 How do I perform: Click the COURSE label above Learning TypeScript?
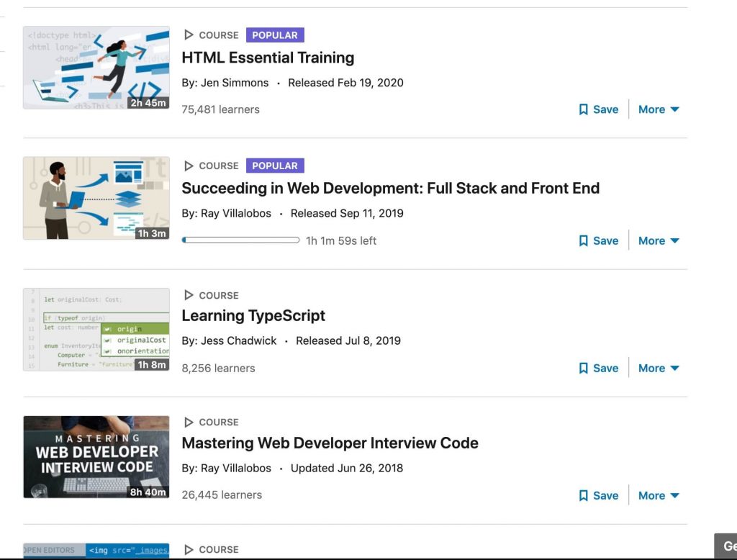tap(219, 295)
